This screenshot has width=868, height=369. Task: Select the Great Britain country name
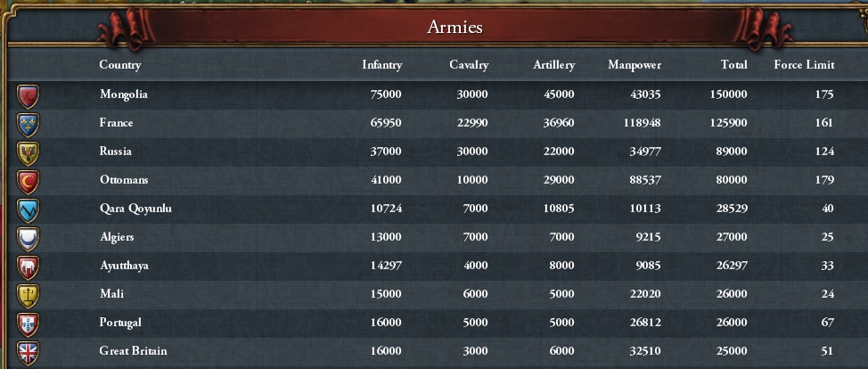click(x=133, y=351)
